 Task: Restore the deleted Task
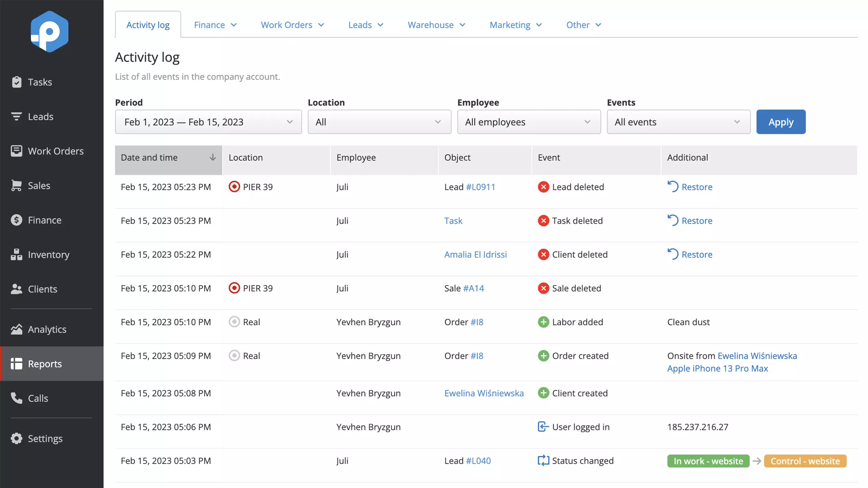point(690,221)
